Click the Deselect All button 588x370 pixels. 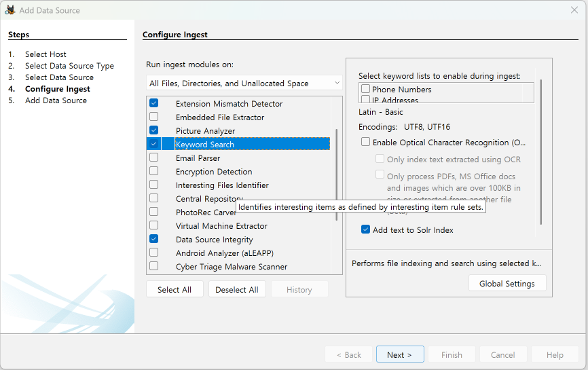pos(236,289)
